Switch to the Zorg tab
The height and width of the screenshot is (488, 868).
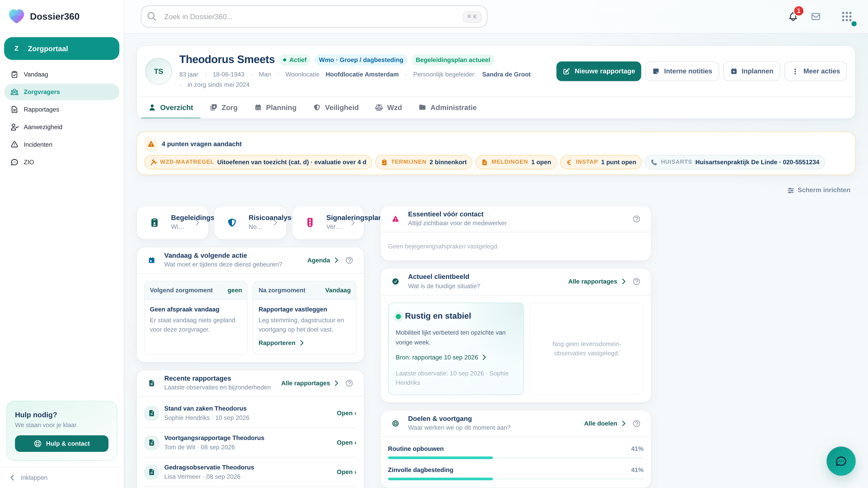click(x=224, y=108)
